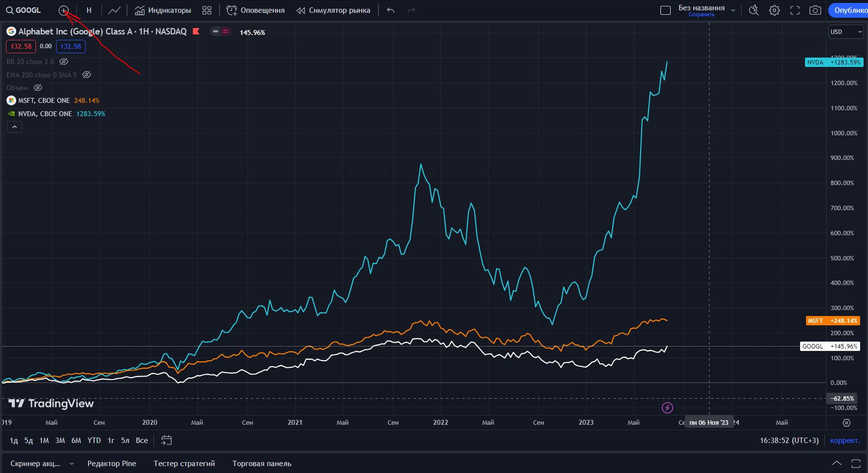Click the Индикаторы button
Image resolution: width=868 pixels, height=473 pixels.
pyautogui.click(x=163, y=10)
